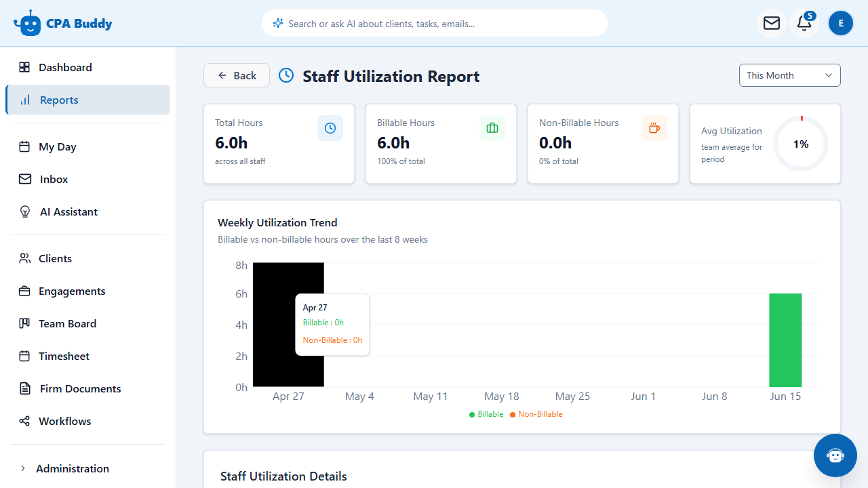This screenshot has height=488, width=868.
Task: Click the Team Board kanban icon
Action: [x=24, y=323]
